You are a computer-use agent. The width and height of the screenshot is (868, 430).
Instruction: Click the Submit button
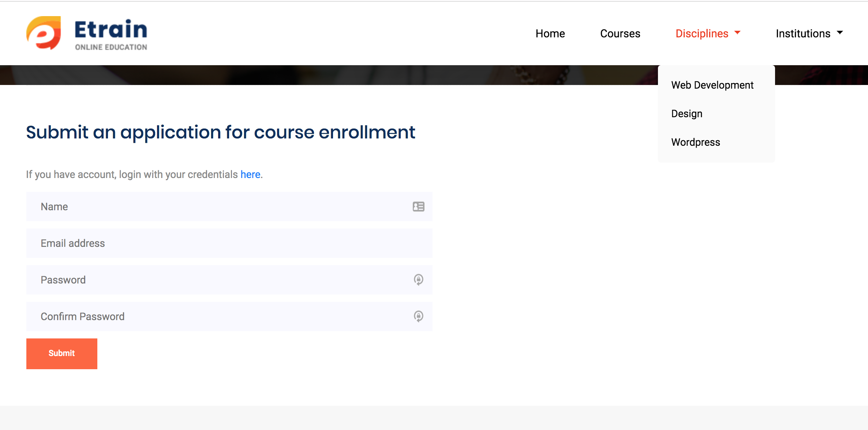coord(61,353)
